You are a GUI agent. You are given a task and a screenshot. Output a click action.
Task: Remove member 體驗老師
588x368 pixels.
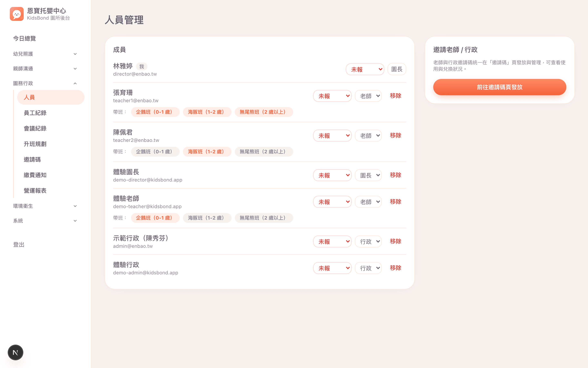tap(395, 202)
